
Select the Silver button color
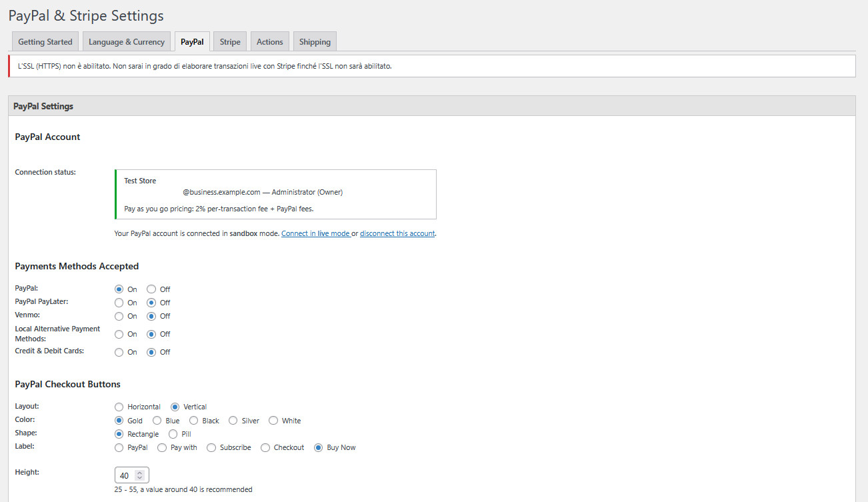point(233,420)
